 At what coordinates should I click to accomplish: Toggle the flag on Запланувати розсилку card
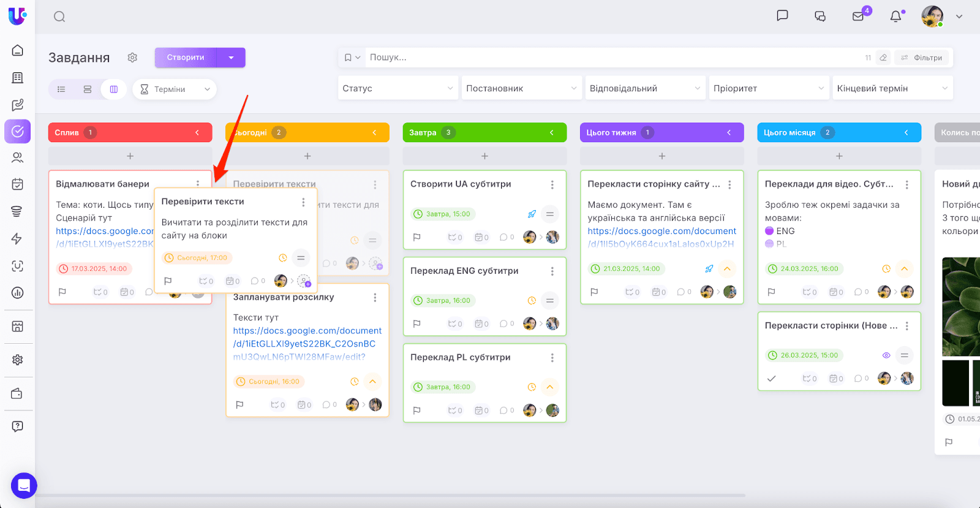click(x=239, y=404)
